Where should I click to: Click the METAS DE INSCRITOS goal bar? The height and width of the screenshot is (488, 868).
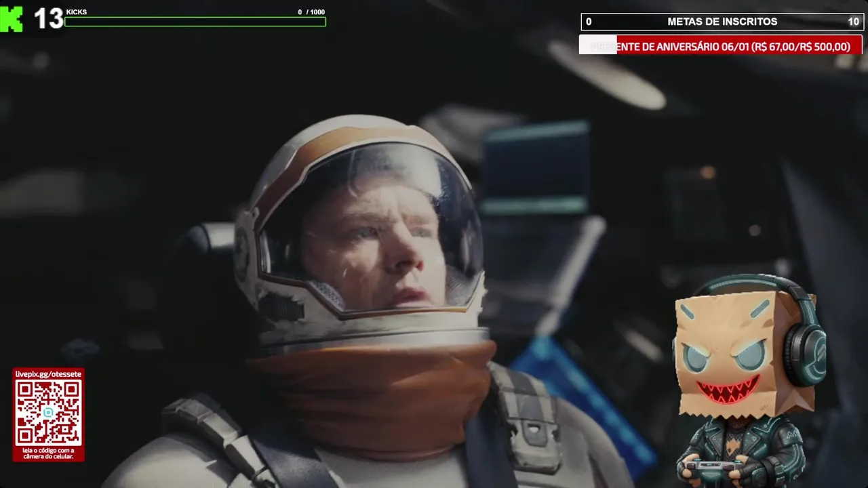(722, 22)
